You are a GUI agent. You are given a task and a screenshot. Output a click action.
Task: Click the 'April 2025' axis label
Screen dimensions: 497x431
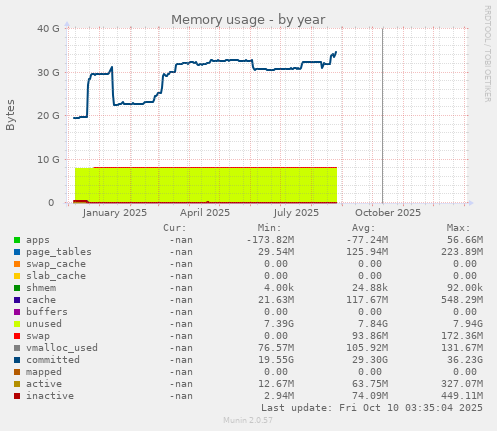(205, 213)
